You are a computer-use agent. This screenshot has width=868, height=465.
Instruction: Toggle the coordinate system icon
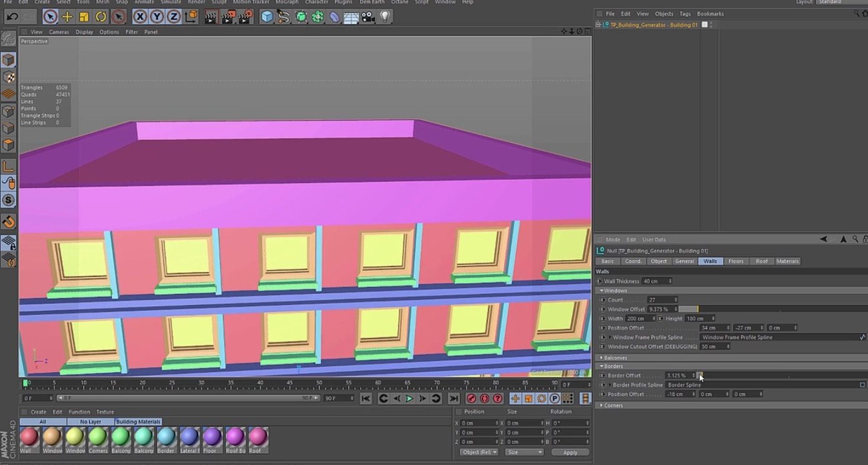coord(191,17)
